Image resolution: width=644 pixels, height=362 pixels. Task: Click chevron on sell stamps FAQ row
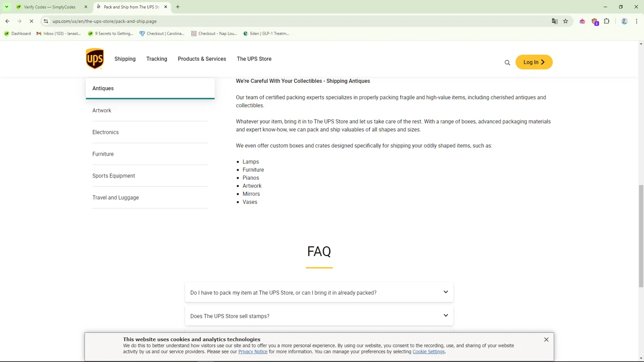(x=446, y=316)
